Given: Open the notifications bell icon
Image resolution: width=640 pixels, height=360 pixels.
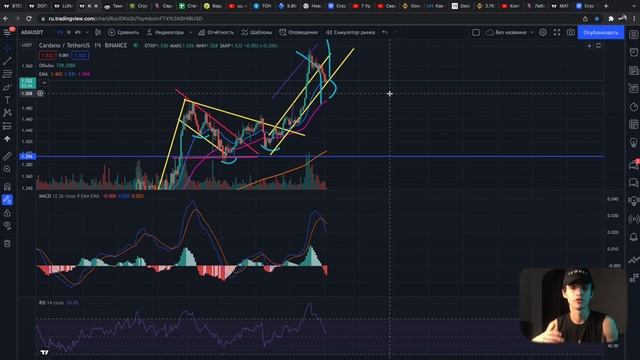Looking at the screenshot, I should click(633, 237).
